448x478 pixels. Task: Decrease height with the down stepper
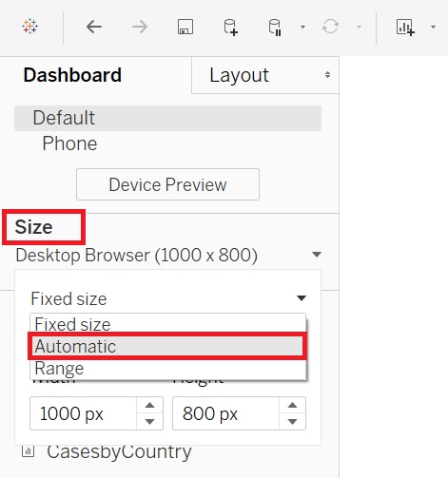[292, 421]
